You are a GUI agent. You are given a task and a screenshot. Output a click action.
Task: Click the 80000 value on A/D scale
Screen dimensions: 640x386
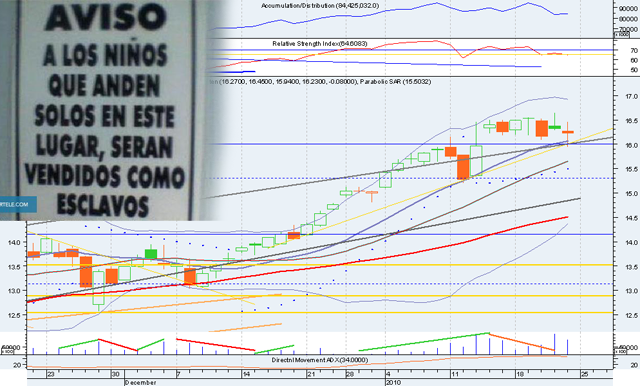(x=629, y=19)
